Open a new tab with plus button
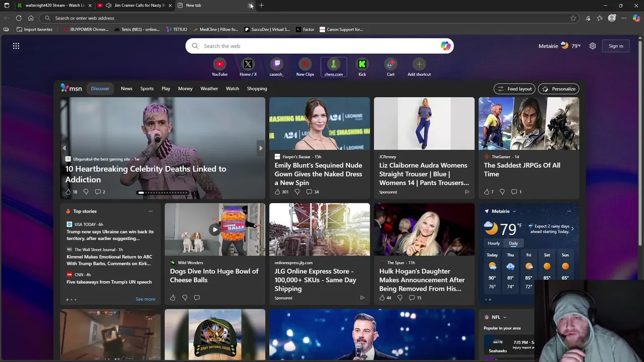 pyautogui.click(x=262, y=6)
